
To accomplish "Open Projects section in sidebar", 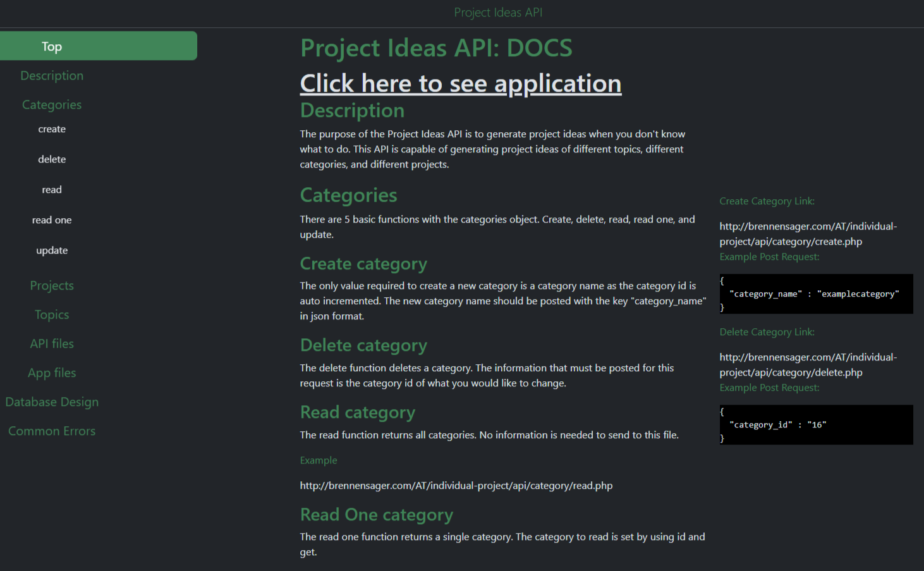I will pyautogui.click(x=52, y=285).
